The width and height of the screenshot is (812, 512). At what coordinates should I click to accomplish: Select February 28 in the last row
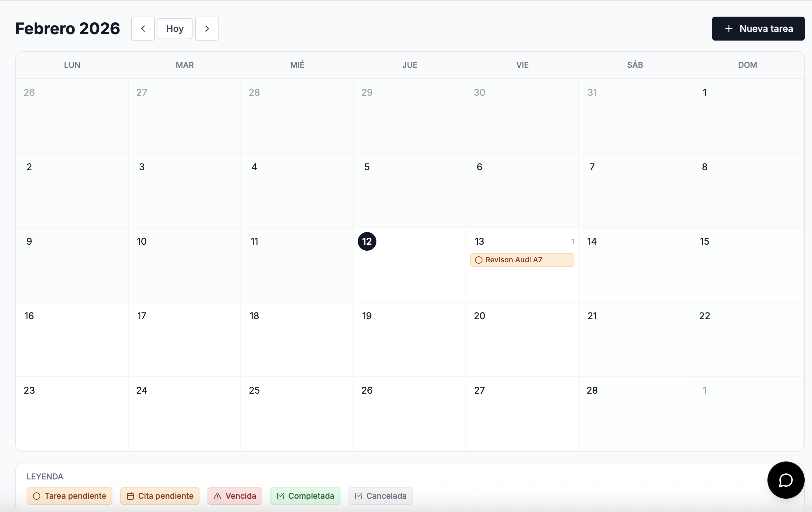point(635,414)
